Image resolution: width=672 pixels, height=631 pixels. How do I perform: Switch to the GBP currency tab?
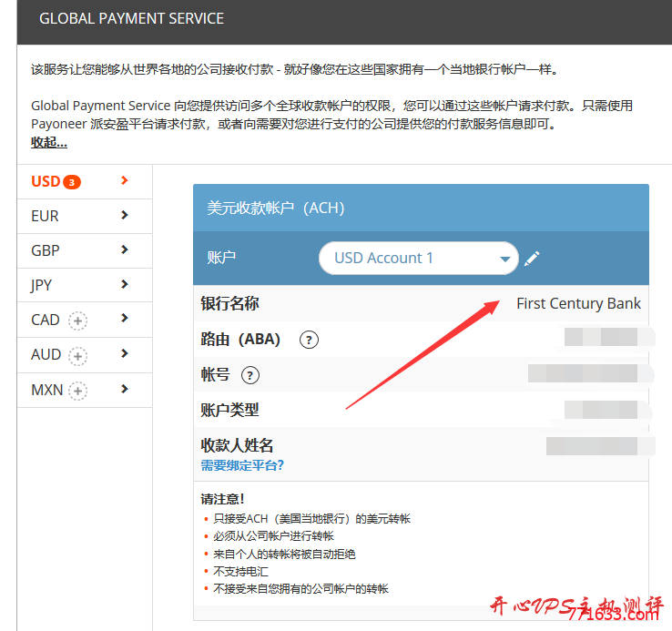click(46, 250)
